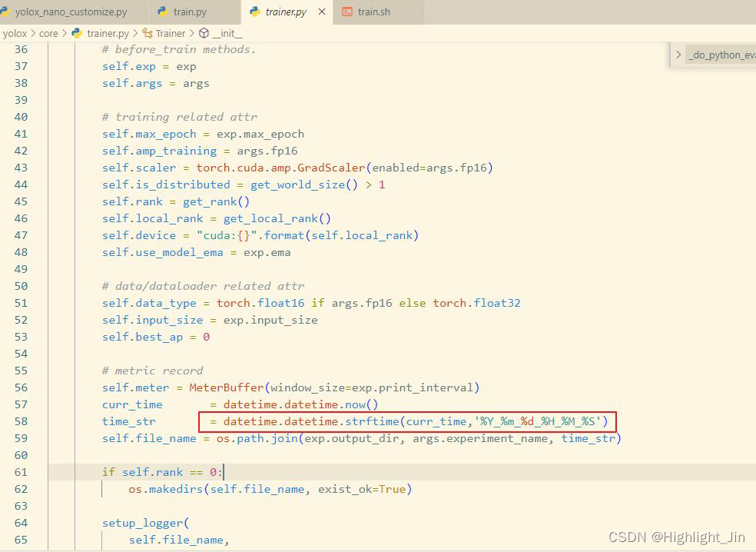This screenshot has width=756, height=552.
Task: Click 'self.amp_training' on line 42
Action: 159,151
